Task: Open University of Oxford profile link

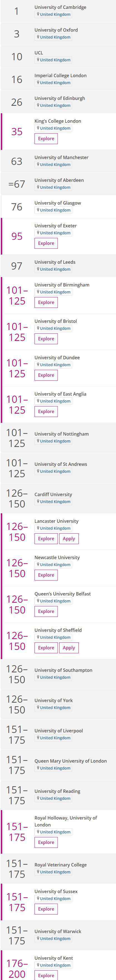Action: click(x=56, y=30)
